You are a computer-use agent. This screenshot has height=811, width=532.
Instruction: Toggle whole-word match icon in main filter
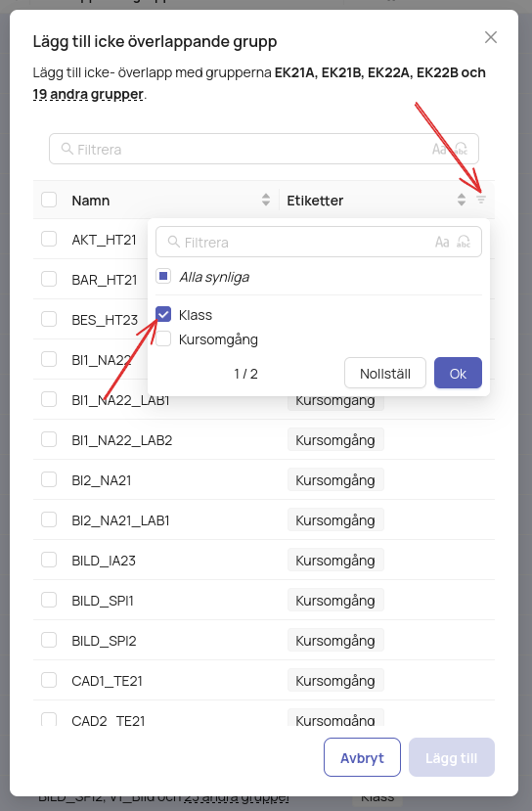point(461,150)
